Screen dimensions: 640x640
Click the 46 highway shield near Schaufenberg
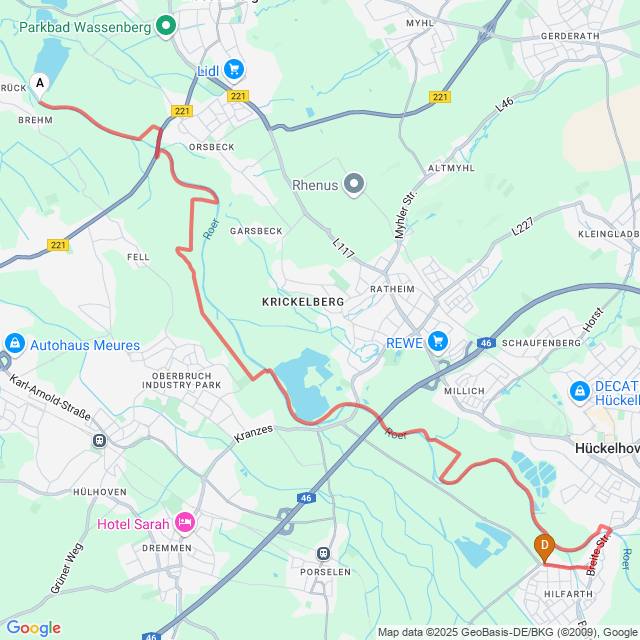[486, 343]
